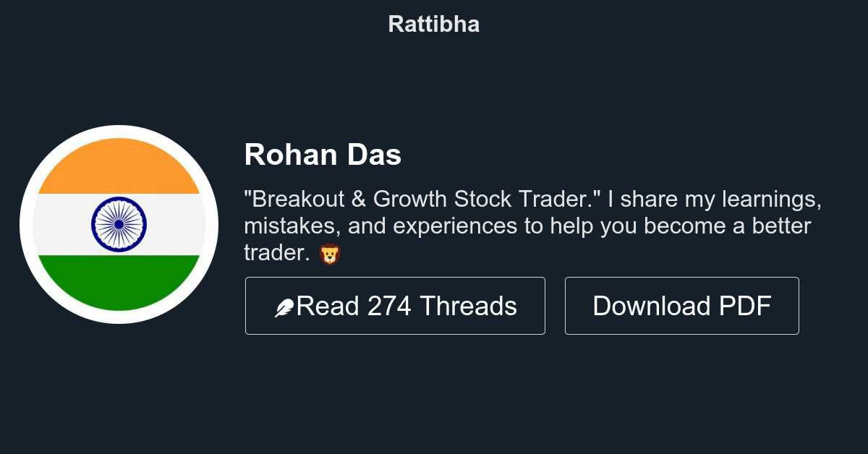Image resolution: width=868 pixels, height=454 pixels.
Task: Click the feather icon beside Read Threads
Action: tap(284, 308)
